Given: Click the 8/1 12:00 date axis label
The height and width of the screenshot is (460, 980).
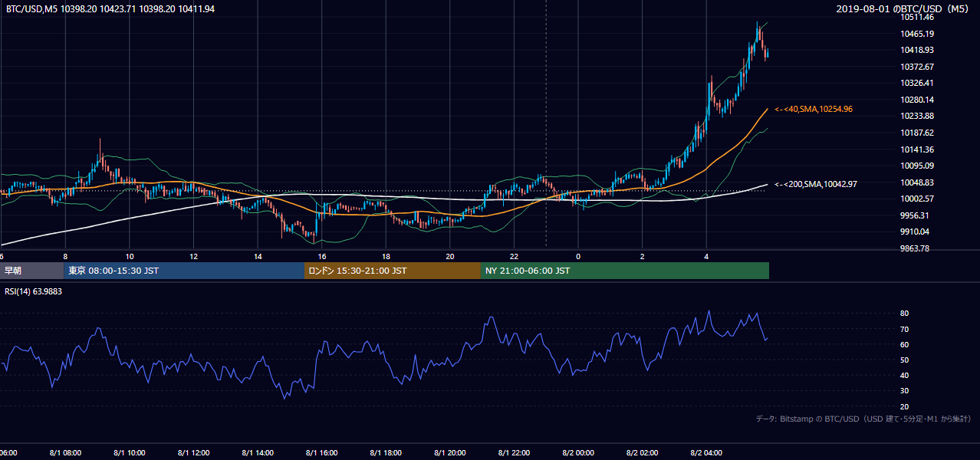Looking at the screenshot, I should click(193, 453).
